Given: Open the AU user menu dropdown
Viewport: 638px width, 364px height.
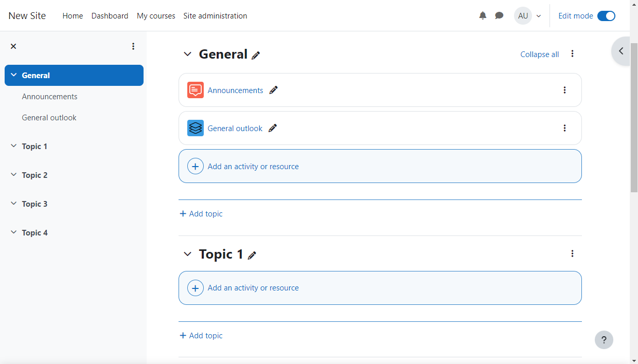Looking at the screenshot, I should [x=528, y=16].
